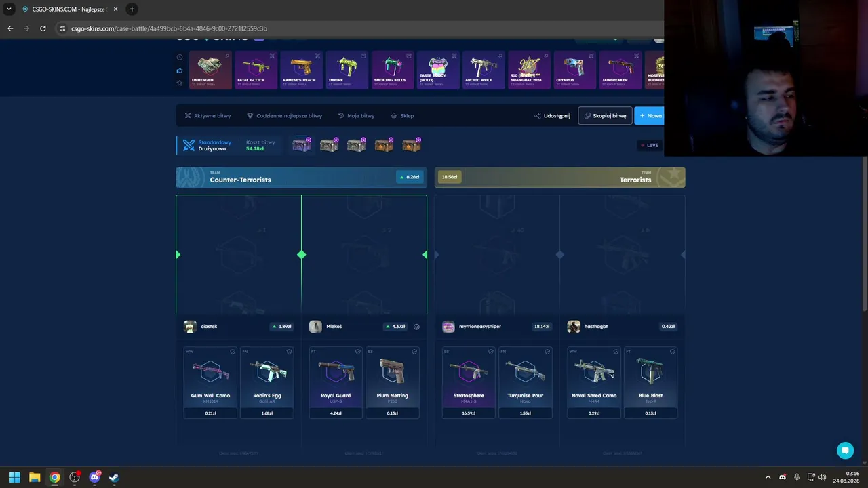The image size is (868, 488).
Task: Open hasthagbt's player avatar
Action: (x=574, y=327)
